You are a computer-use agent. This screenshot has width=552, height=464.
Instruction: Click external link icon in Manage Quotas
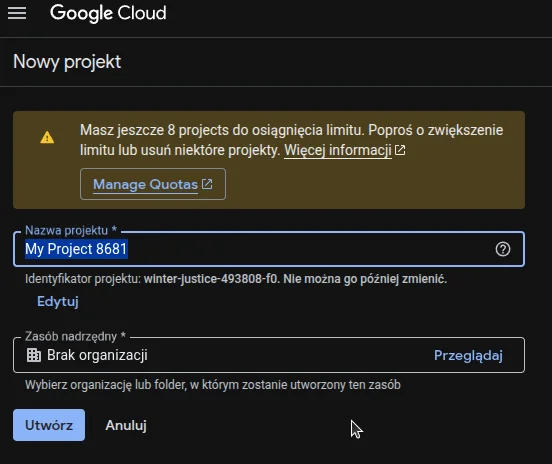[x=207, y=184]
